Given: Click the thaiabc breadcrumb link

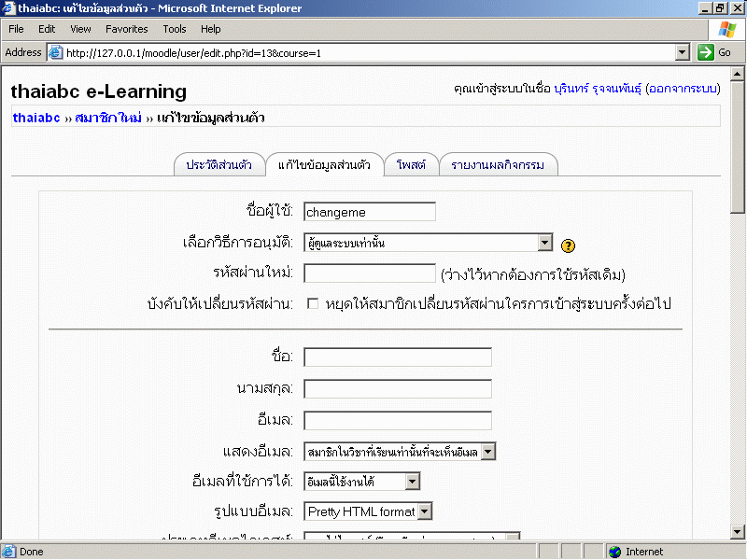Looking at the screenshot, I should coord(36,119).
